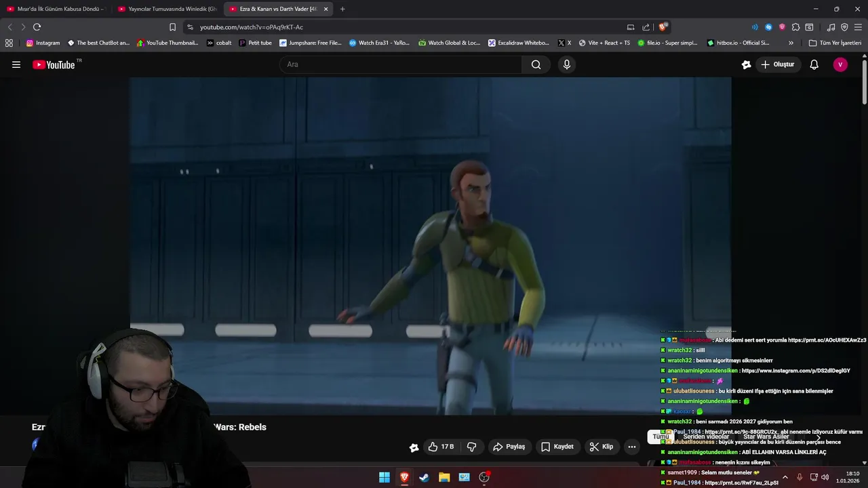
Task: Click the YouTube search magnifier button
Action: point(536,64)
